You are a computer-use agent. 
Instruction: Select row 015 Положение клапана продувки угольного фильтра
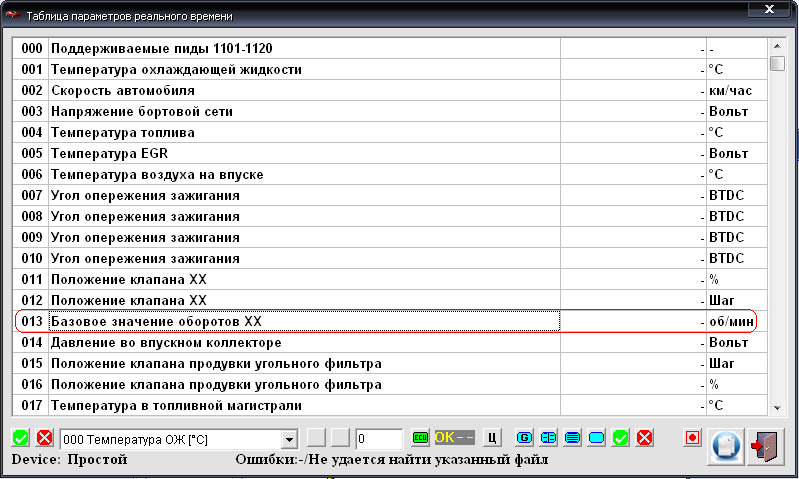coord(390,363)
